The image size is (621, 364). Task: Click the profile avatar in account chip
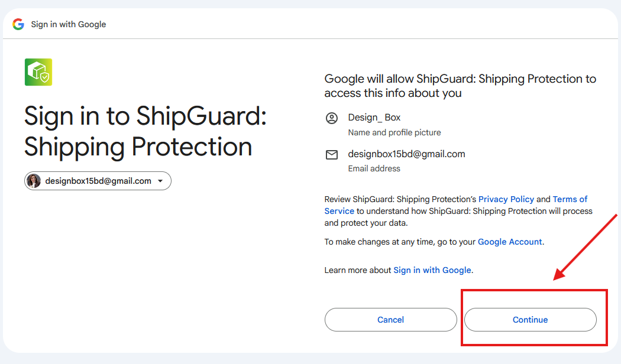[x=34, y=181]
